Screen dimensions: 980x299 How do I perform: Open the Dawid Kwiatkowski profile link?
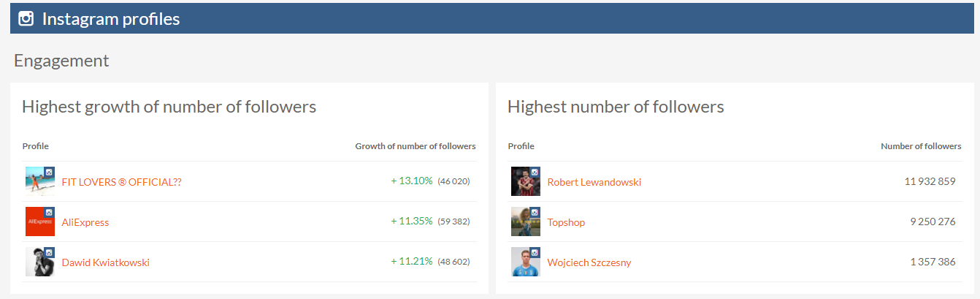point(106,262)
